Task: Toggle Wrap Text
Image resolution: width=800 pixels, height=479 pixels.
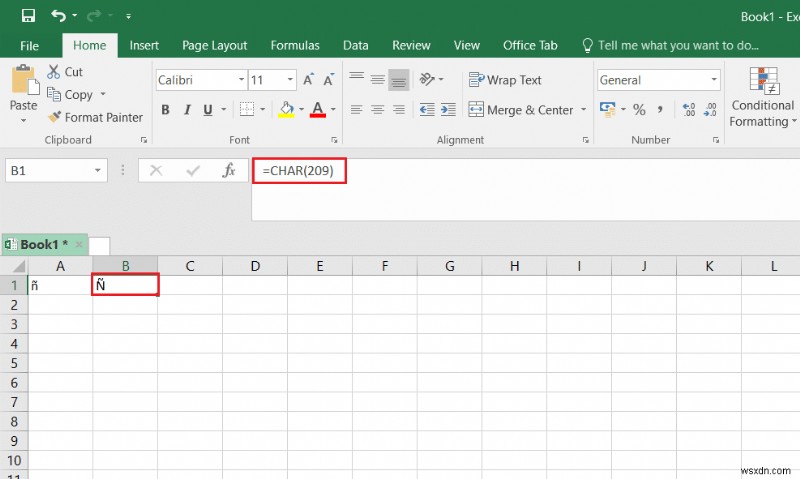Action: (505, 80)
